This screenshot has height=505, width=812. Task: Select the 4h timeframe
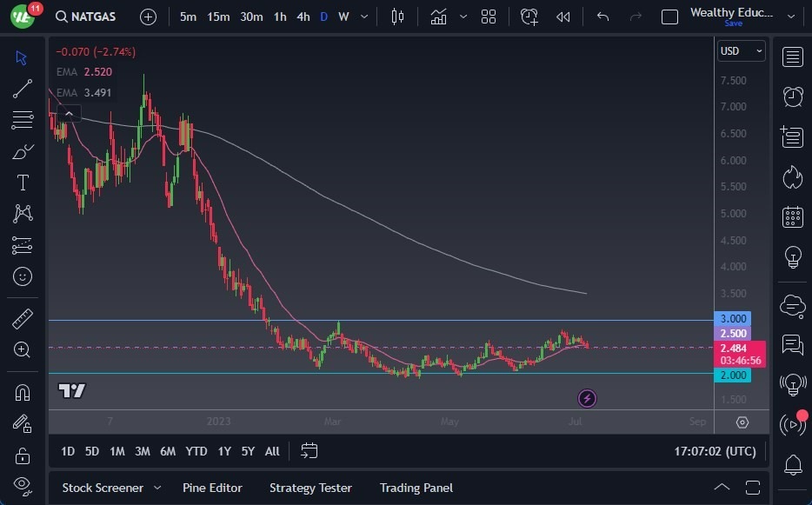303,17
